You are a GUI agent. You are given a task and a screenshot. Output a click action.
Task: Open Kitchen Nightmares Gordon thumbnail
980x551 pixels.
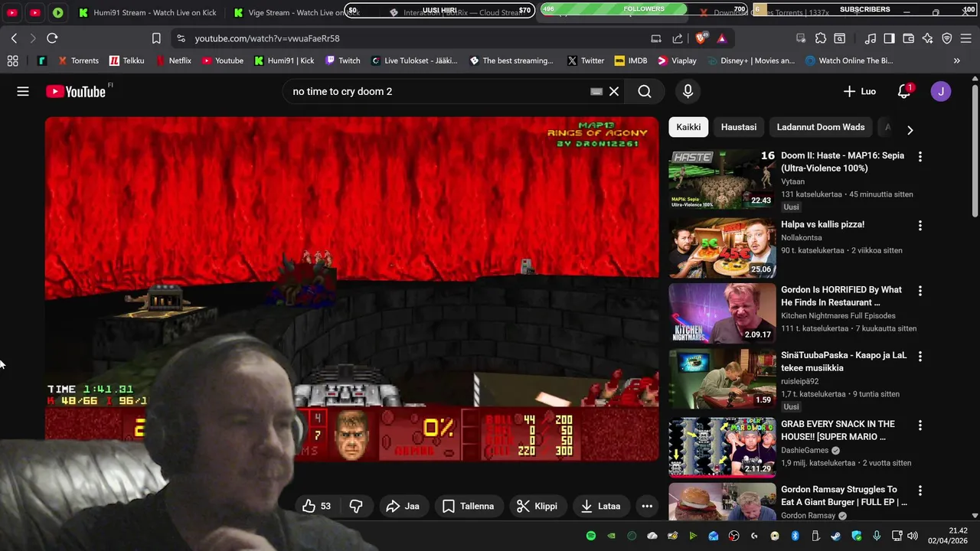[x=722, y=313]
